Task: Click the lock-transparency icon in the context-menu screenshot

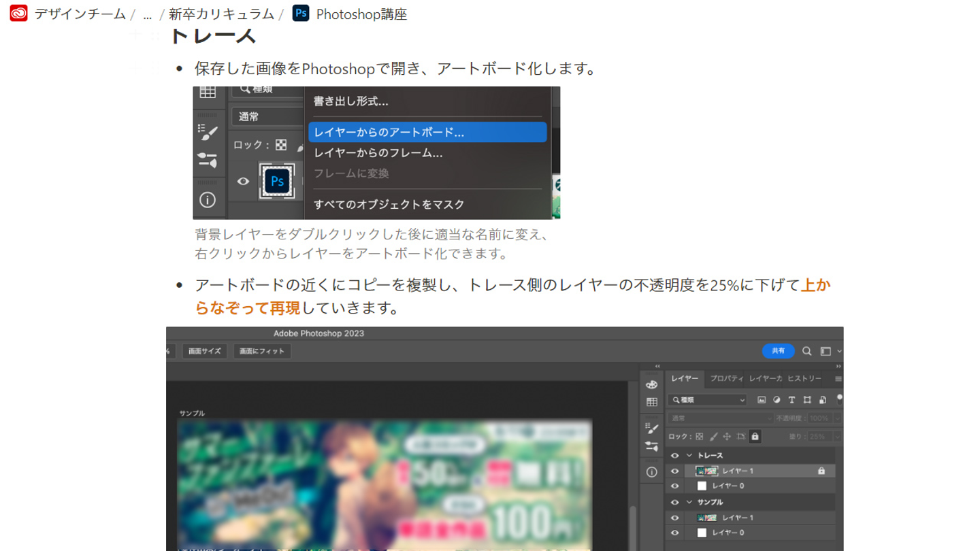Action: point(281,145)
